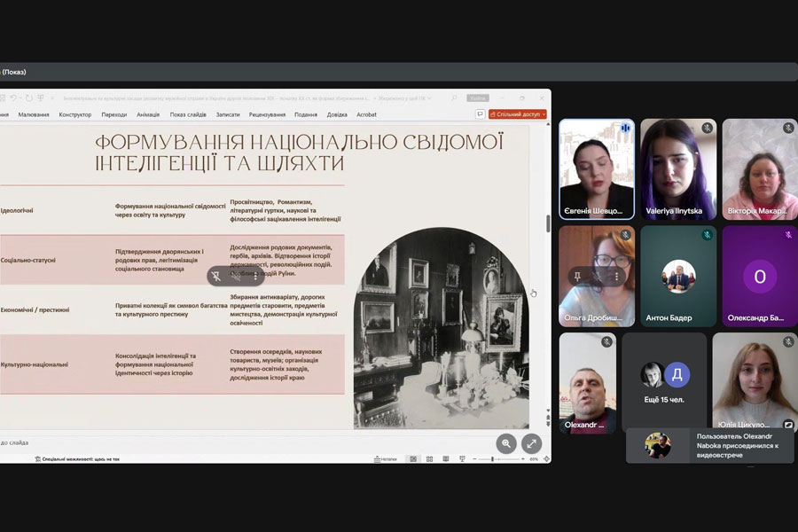This screenshot has height=532, width=798.
Task: Click the Культурно-національні table cell
Action: pos(34,364)
